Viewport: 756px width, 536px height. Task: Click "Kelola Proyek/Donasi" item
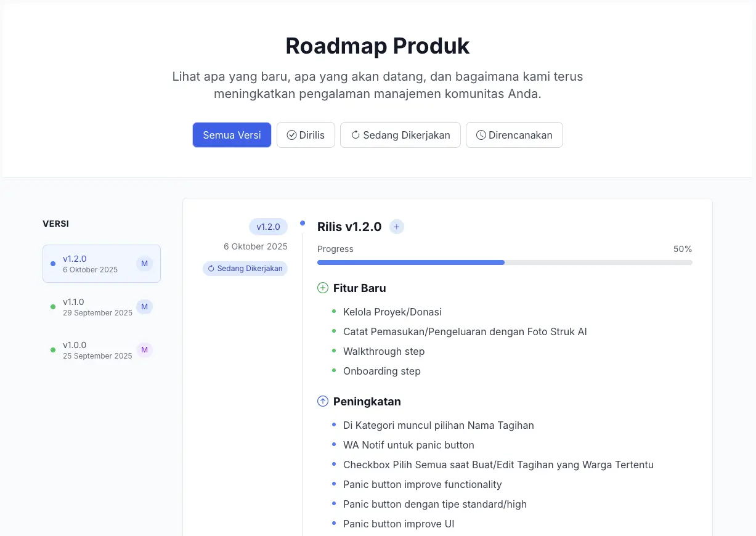[392, 312]
